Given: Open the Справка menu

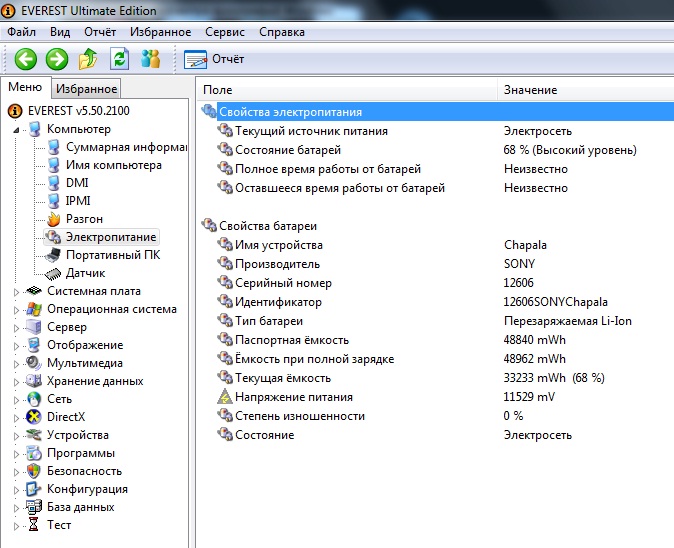Looking at the screenshot, I should [x=282, y=32].
